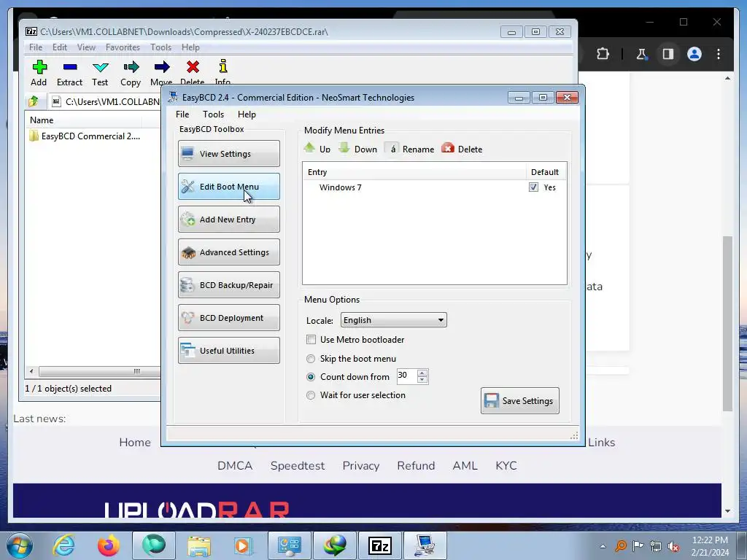Launch Firefox from taskbar

(x=109, y=545)
